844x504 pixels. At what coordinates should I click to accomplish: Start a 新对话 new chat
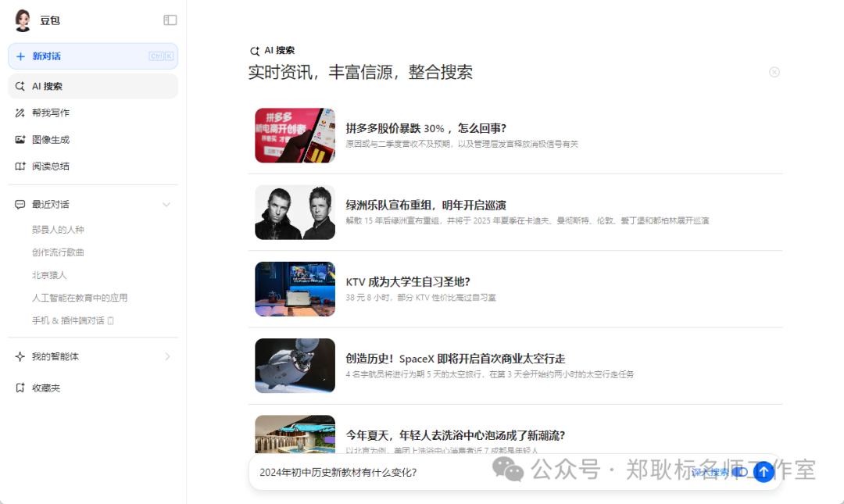point(93,56)
